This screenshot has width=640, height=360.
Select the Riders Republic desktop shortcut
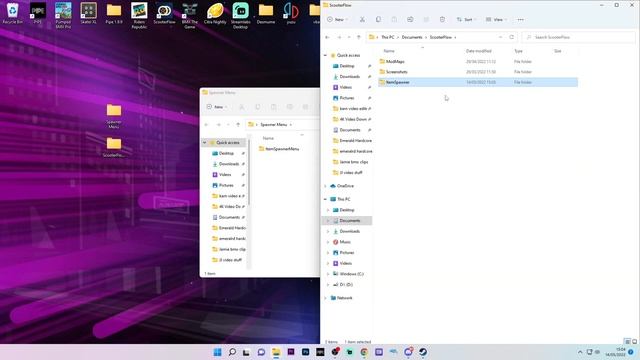pyautogui.click(x=139, y=16)
